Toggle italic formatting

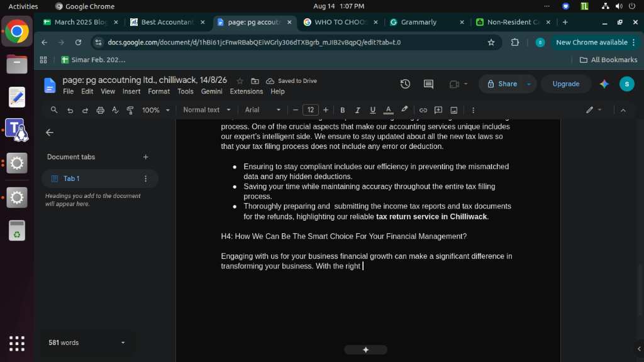[x=357, y=110]
